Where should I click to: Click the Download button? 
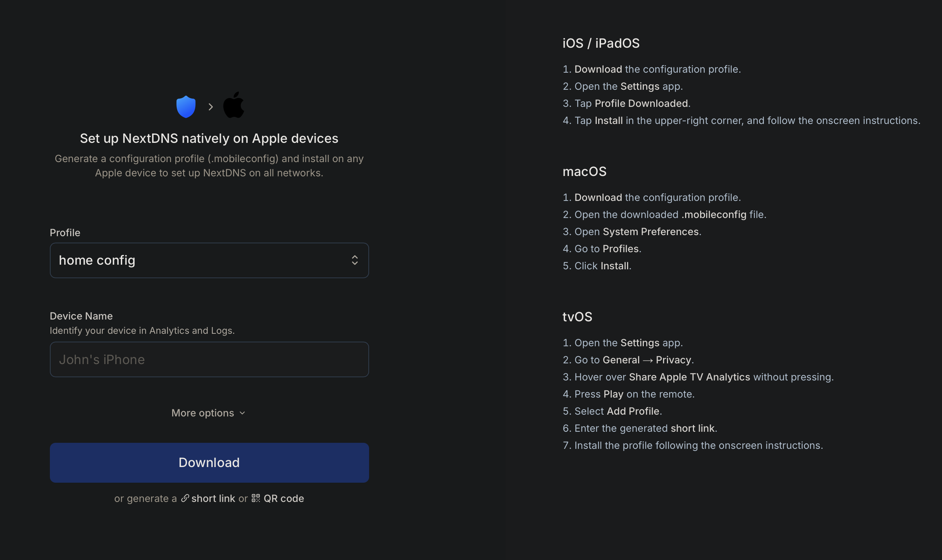(x=209, y=462)
